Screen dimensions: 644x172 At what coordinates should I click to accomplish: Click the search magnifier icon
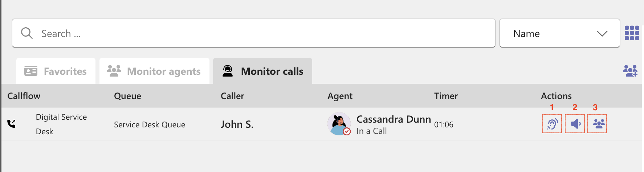27,33
